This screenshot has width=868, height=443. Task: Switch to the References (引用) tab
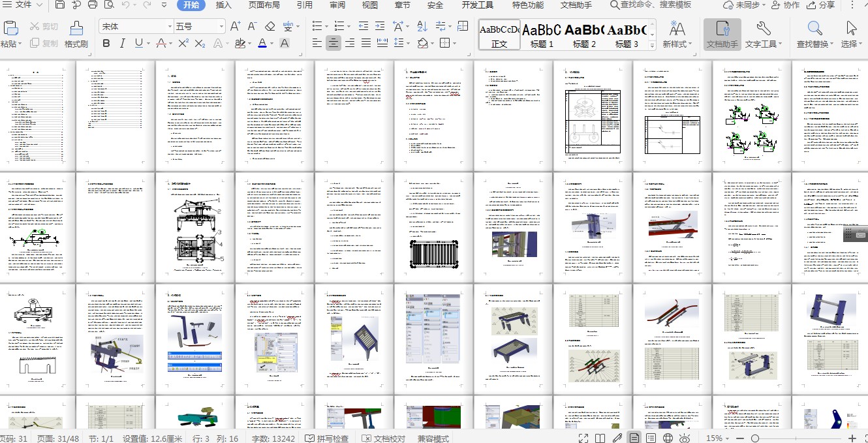pyautogui.click(x=304, y=5)
